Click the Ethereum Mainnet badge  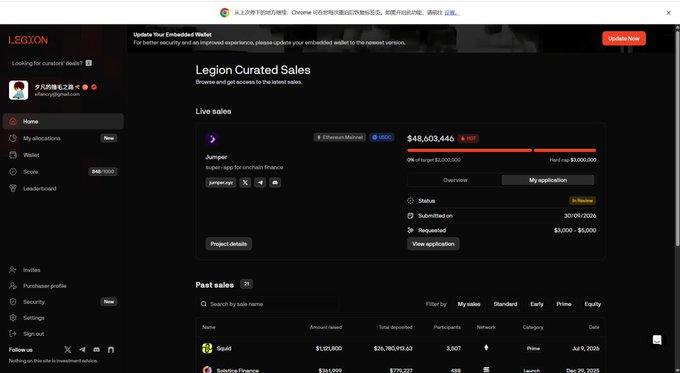(340, 137)
